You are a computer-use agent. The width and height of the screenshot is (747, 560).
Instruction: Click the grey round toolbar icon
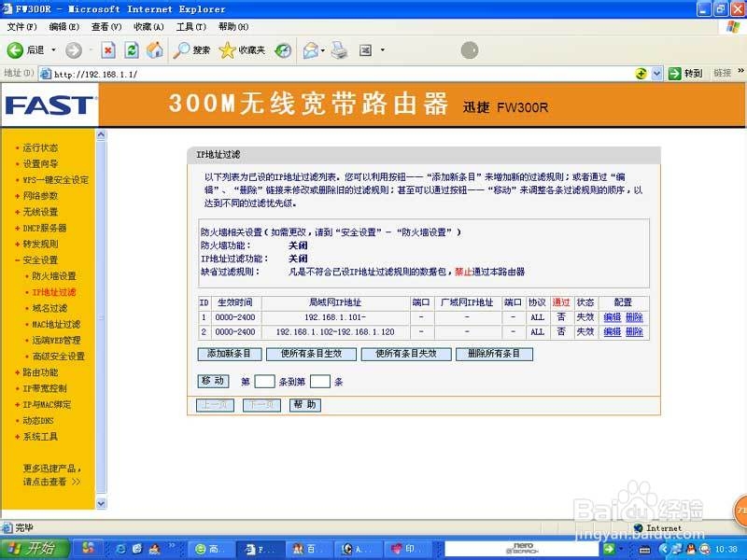(x=470, y=50)
